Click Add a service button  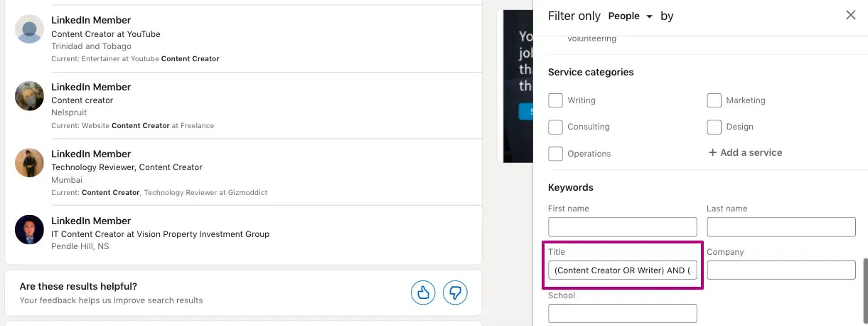(x=745, y=152)
